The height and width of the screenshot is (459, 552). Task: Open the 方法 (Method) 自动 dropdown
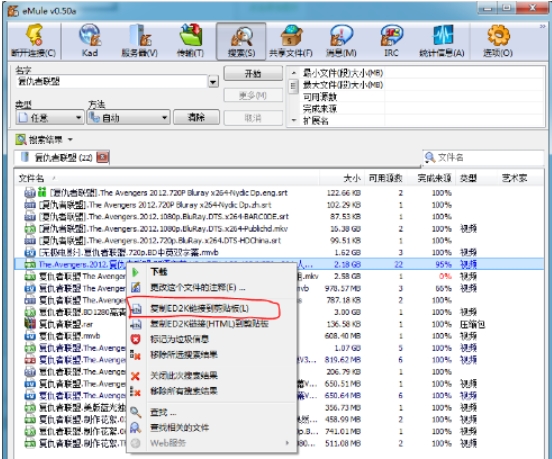click(x=128, y=117)
